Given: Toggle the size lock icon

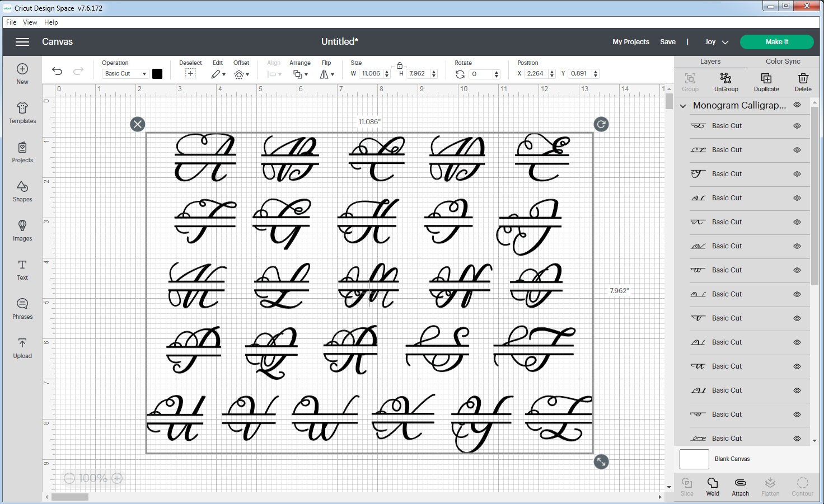Looking at the screenshot, I should point(400,65).
